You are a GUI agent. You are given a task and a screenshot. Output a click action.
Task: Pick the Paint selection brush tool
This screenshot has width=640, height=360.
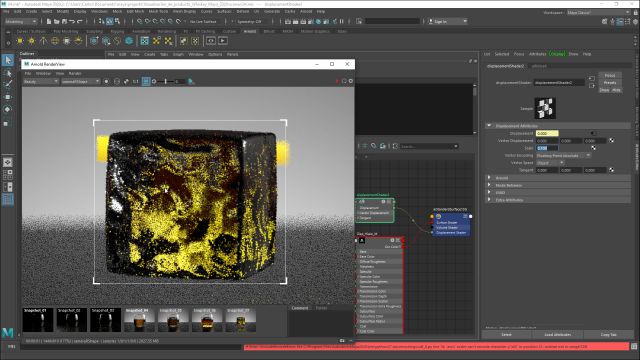click(x=8, y=84)
